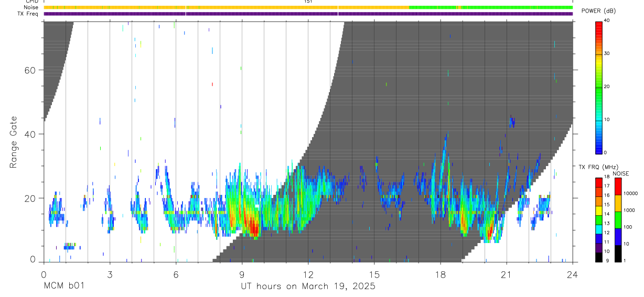Click the green section of the Noise strip
Screen dimensions: 644x297
[x=490, y=7]
